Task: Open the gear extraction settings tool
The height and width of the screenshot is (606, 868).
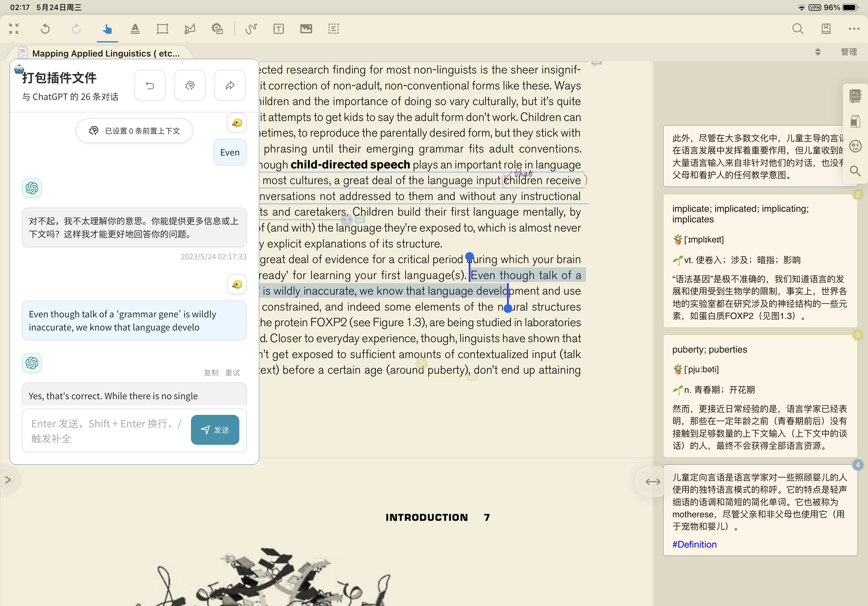Action: pos(217,29)
